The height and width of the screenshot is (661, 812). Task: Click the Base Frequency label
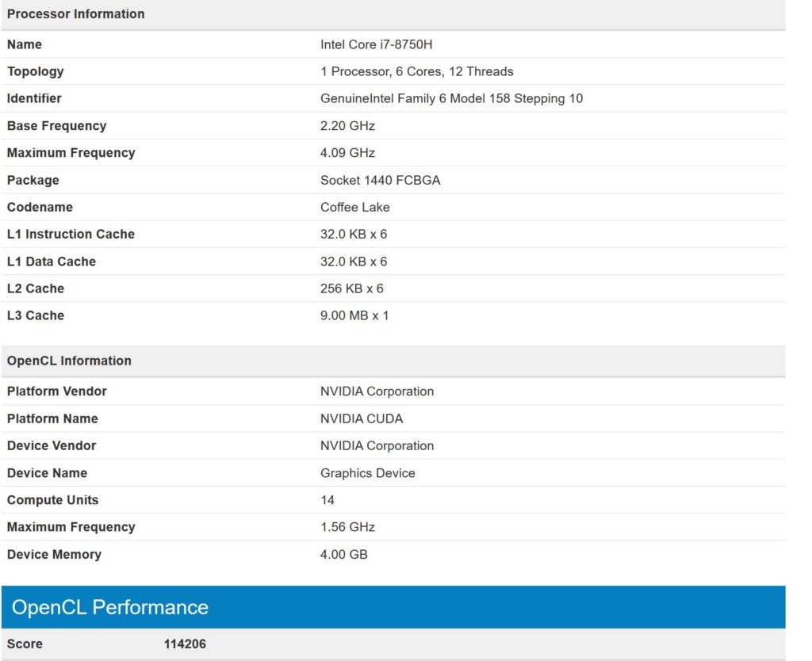point(56,126)
